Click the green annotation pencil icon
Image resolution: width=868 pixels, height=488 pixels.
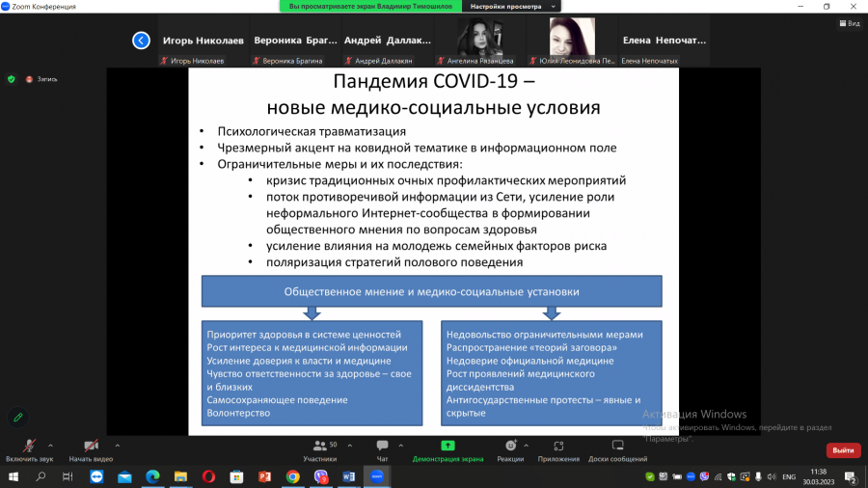[x=17, y=418]
